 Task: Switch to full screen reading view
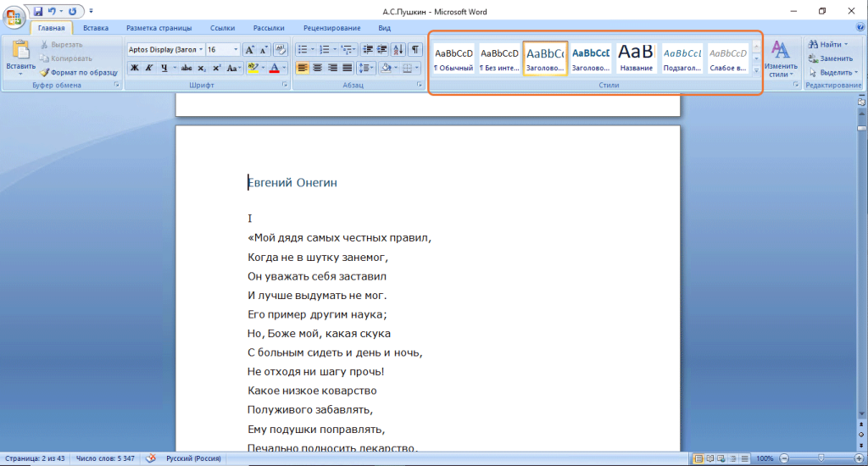pos(710,458)
